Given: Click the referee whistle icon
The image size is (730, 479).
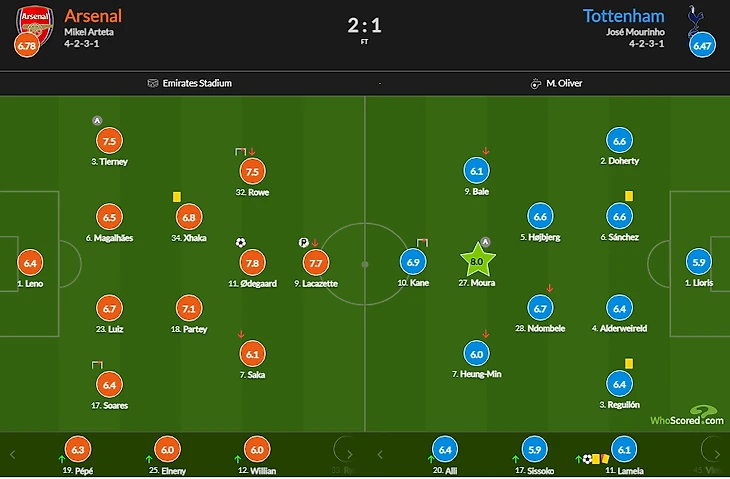Looking at the screenshot, I should point(535,83).
